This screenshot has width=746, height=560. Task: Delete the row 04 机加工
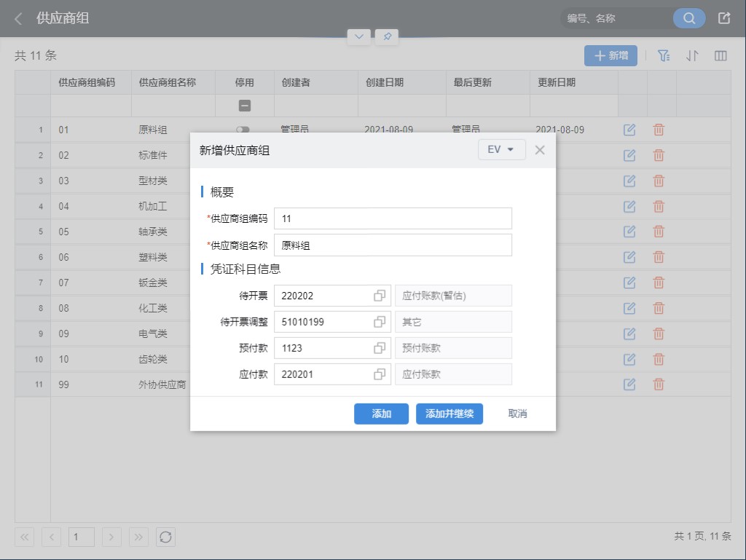(x=659, y=206)
